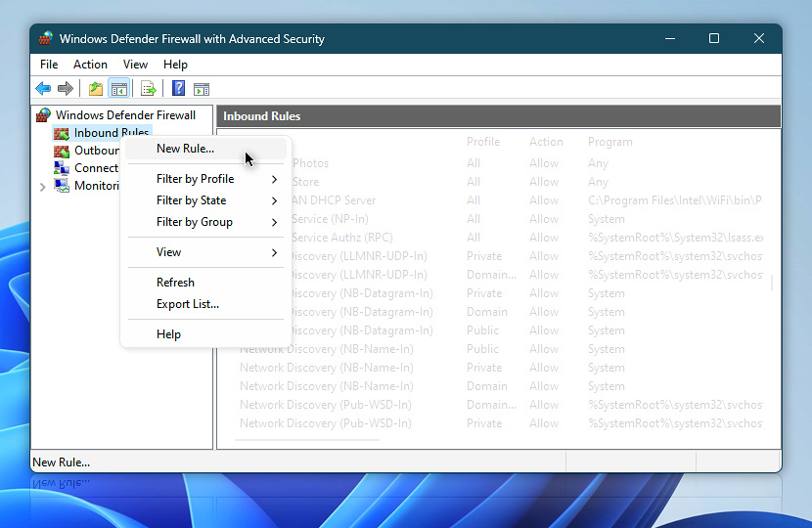The height and width of the screenshot is (528, 812).
Task: Click the Service Authz (RPC) rule row
Action: point(526,238)
